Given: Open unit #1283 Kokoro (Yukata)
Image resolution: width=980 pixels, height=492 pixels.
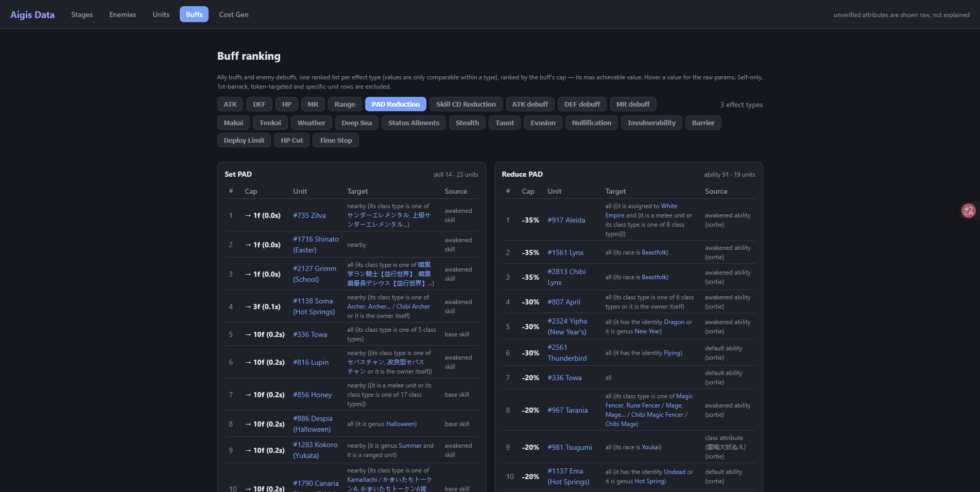Looking at the screenshot, I should pos(315,450).
